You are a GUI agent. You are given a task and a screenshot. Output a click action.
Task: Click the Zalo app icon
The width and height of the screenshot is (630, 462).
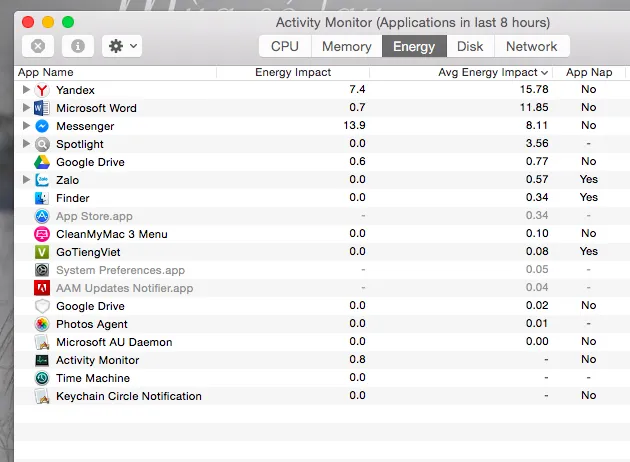tap(42, 180)
